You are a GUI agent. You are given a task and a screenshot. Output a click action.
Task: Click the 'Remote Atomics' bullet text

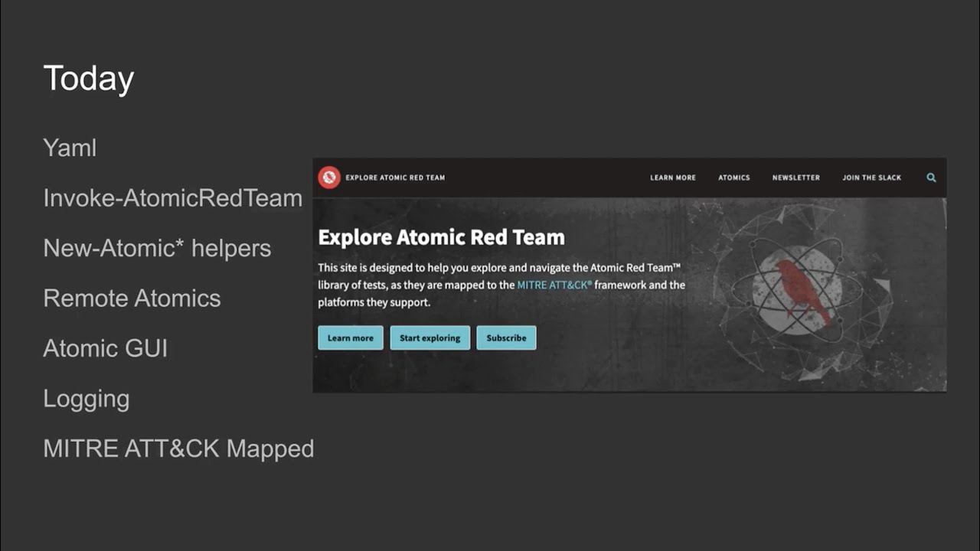click(x=132, y=298)
